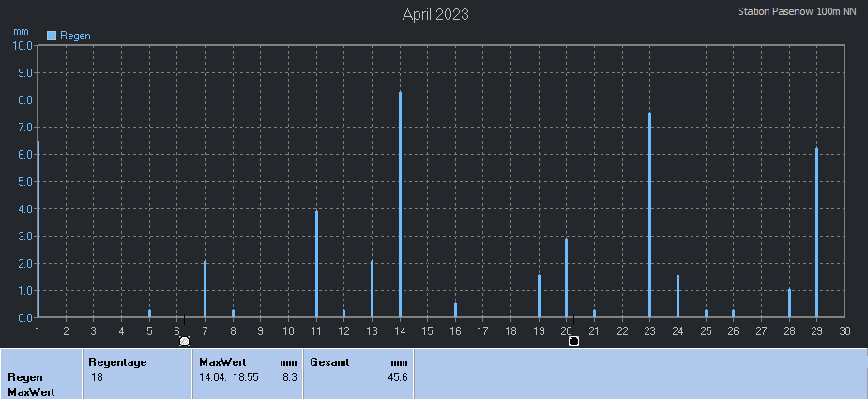Click the 'Regentage' column header
This screenshot has width=868, height=399.
tap(117, 362)
